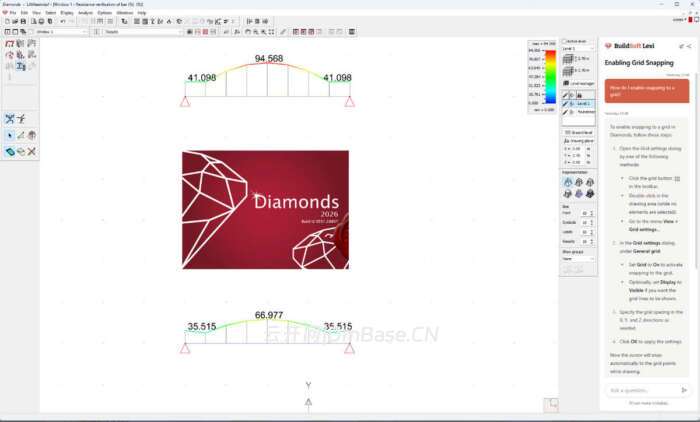Select the highlighted blue tool in the left toolbox's top icon group

(x=21, y=66)
